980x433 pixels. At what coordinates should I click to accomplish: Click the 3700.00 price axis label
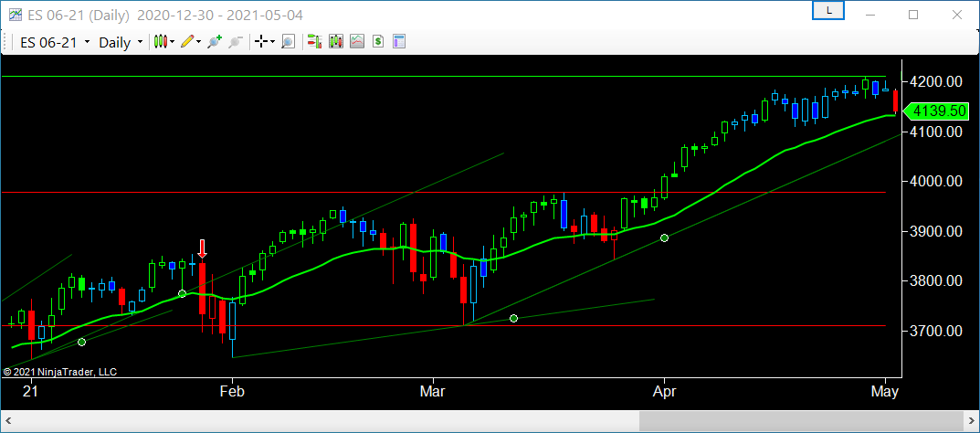pos(936,332)
